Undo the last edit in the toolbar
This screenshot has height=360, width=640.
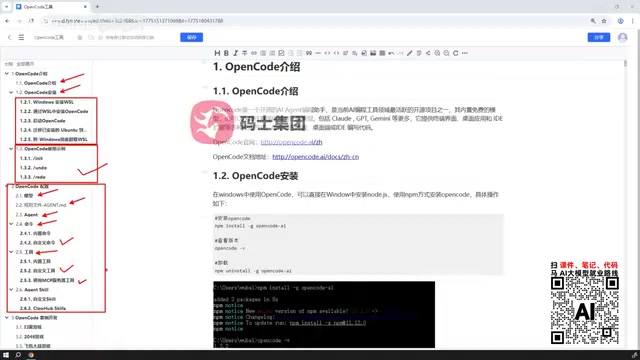(391, 53)
